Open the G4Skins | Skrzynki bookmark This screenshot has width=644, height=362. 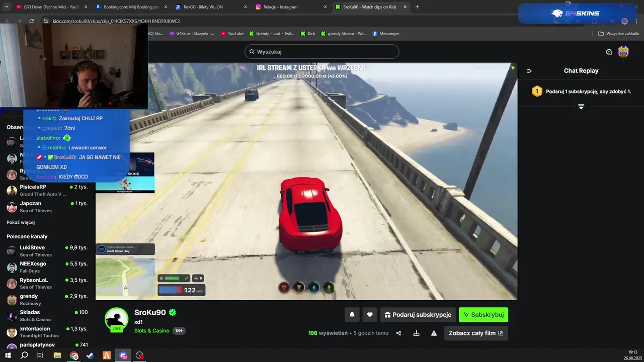(192, 34)
